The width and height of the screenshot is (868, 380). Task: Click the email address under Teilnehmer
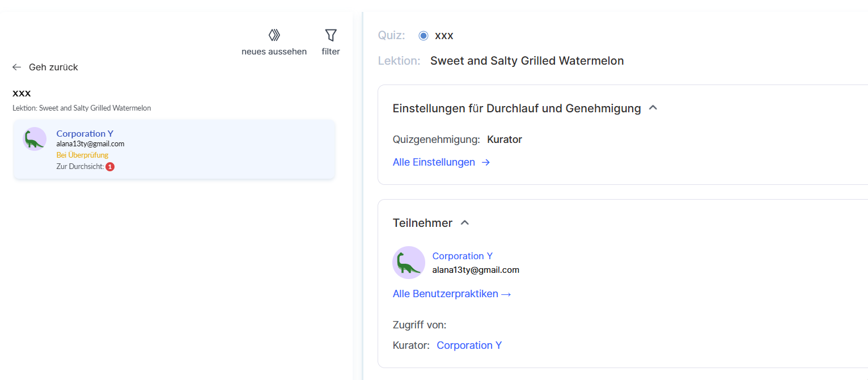476,270
